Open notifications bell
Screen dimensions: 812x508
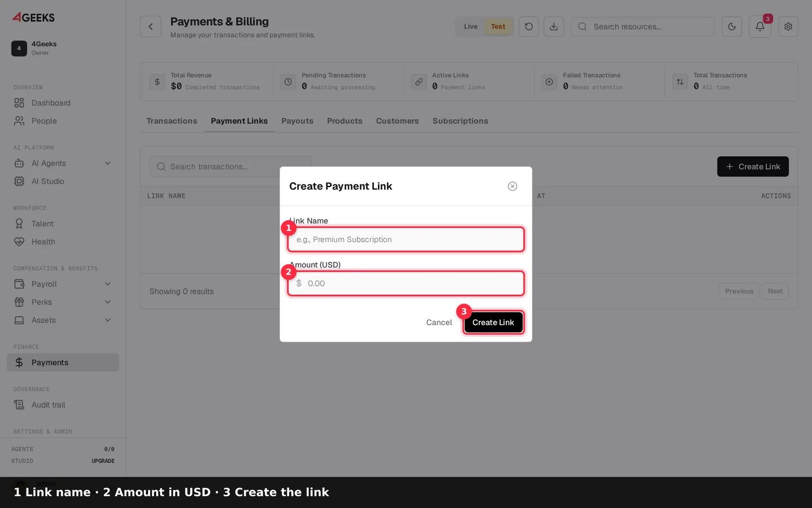click(x=760, y=27)
